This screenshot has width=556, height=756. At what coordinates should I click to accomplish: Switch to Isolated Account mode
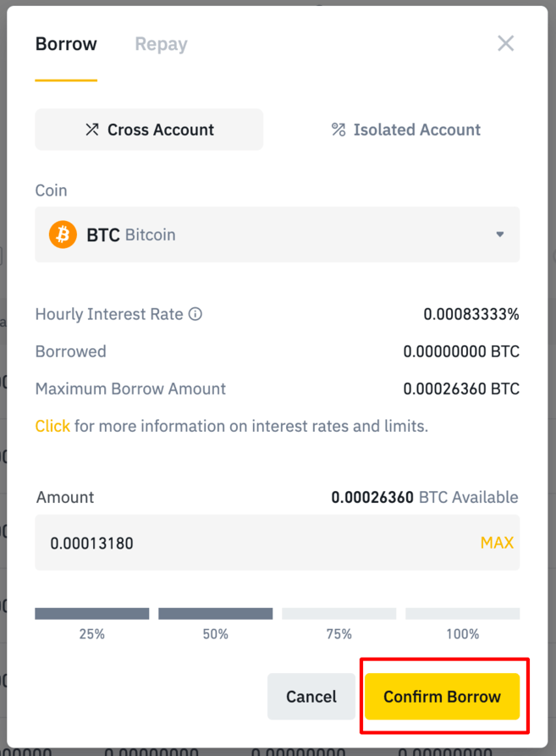click(405, 130)
